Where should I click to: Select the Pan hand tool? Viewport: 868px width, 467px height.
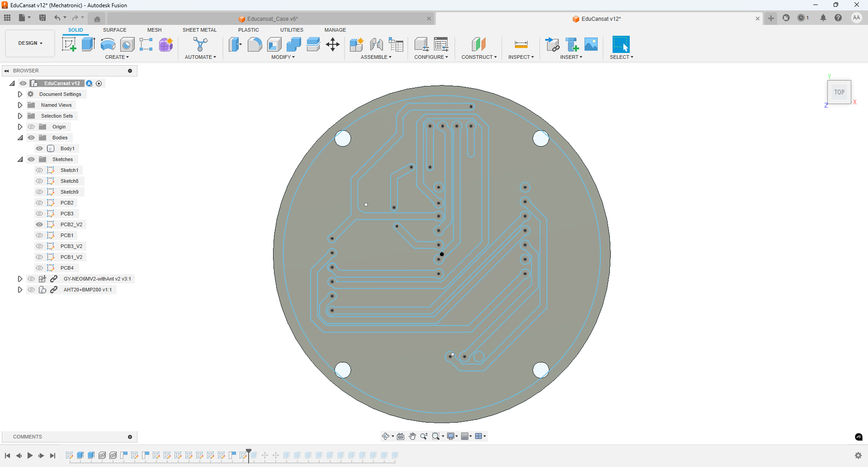412,436
